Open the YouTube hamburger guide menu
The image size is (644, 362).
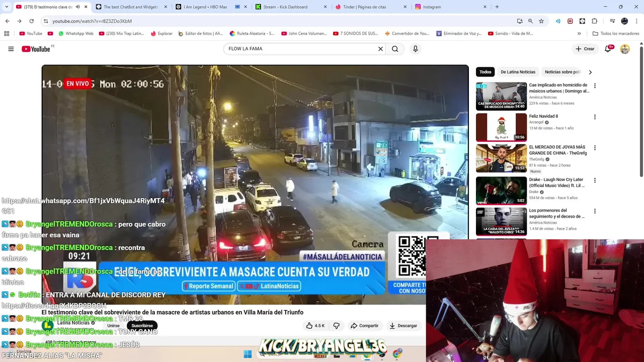(x=11, y=49)
